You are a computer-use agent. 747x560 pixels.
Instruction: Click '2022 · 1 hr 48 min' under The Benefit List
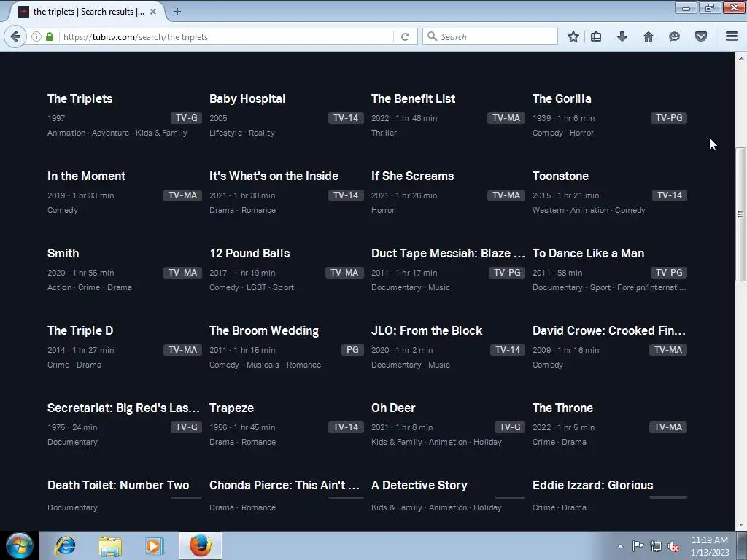404,118
